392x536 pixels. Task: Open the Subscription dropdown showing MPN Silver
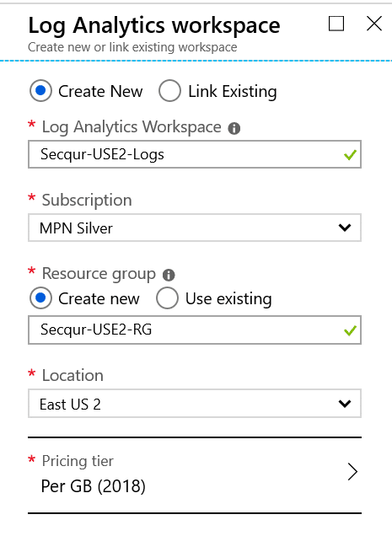195,228
